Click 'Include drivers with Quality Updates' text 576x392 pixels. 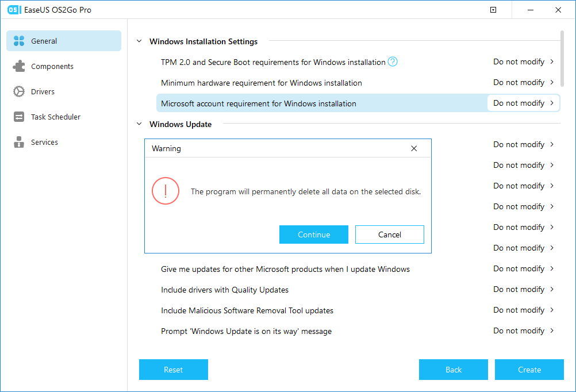tap(225, 290)
